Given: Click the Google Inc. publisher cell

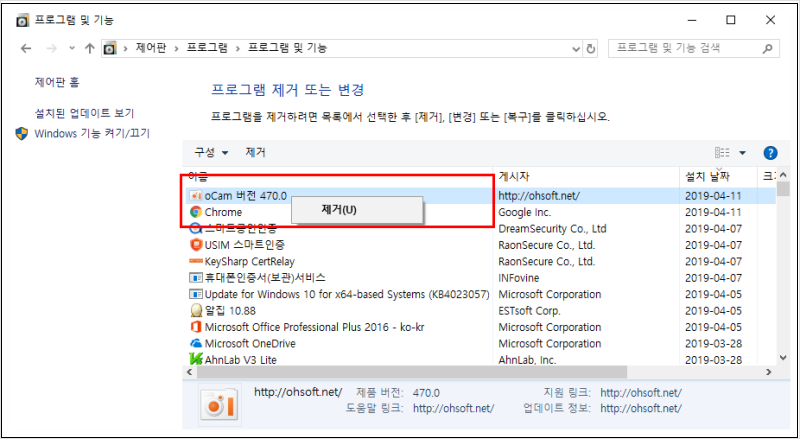Looking at the screenshot, I should click(525, 212).
